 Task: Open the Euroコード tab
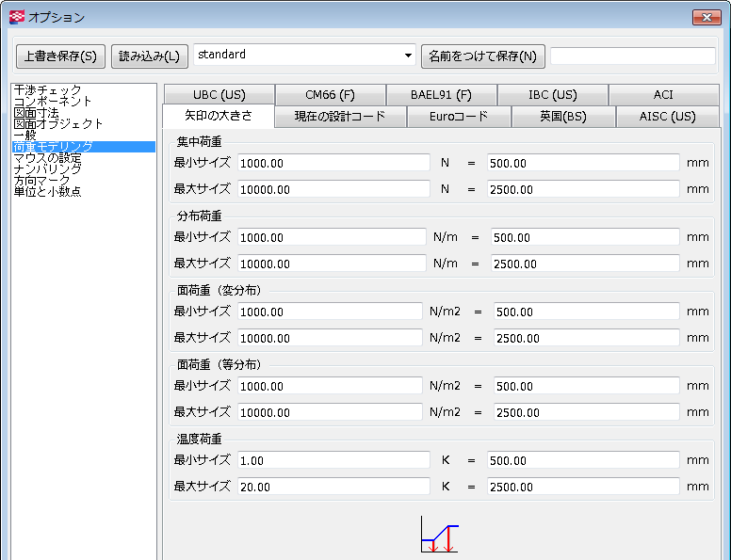(x=458, y=117)
